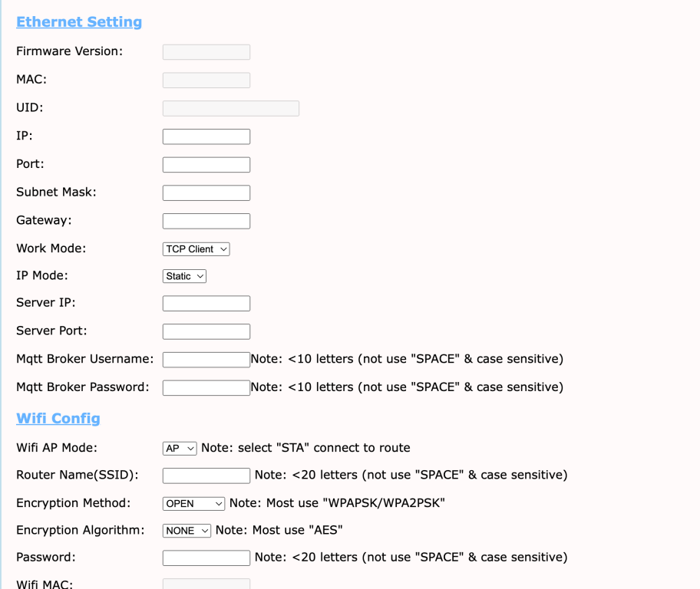
Task: Select the Gateway input field
Action: point(206,221)
